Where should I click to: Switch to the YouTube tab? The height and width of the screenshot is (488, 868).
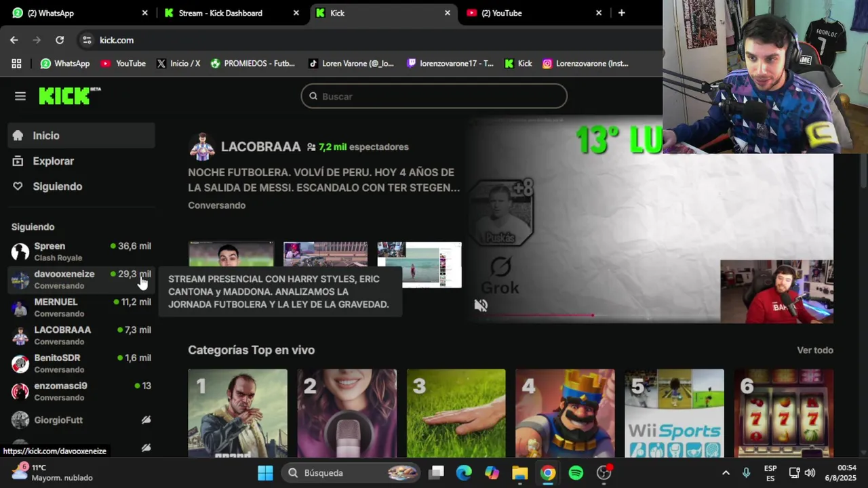coord(535,13)
